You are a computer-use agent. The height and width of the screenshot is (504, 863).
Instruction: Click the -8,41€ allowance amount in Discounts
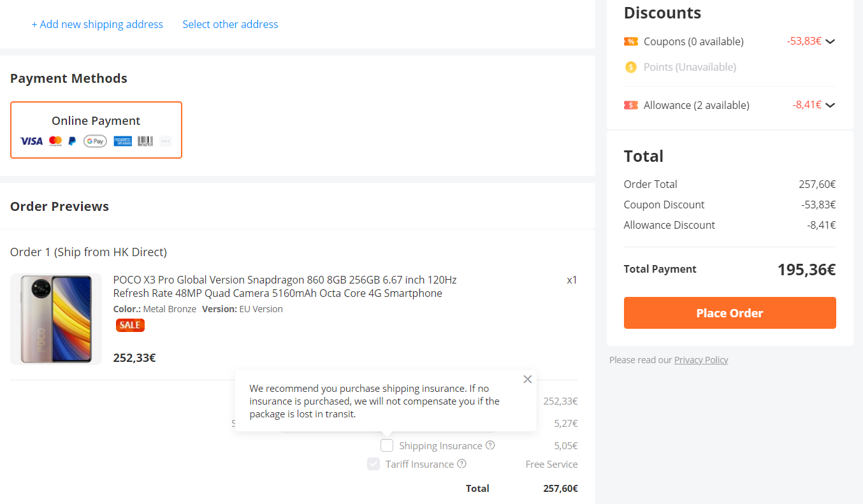pos(807,105)
